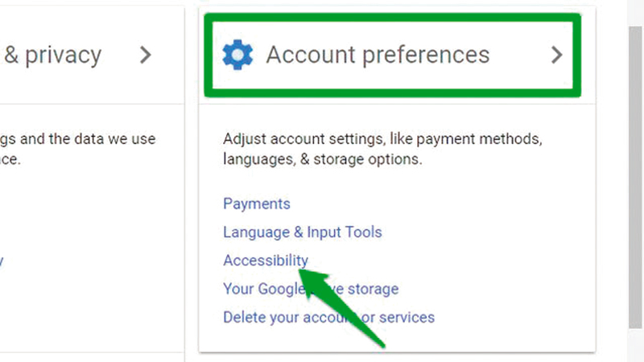Click the word 'Tools' in Language link

click(x=361, y=232)
